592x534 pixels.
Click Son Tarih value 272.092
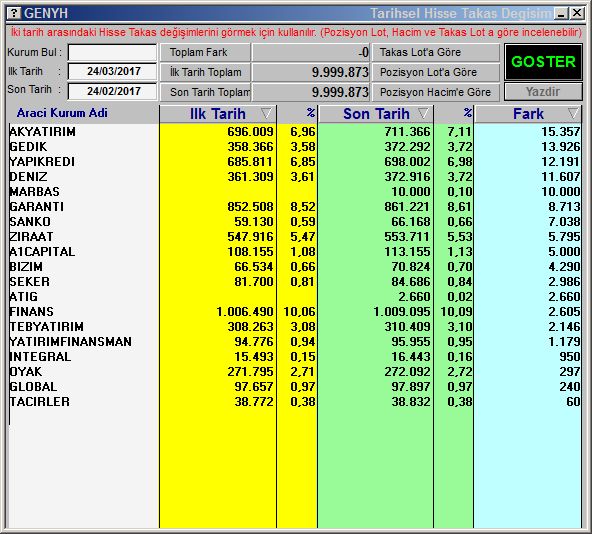[x=407, y=371]
